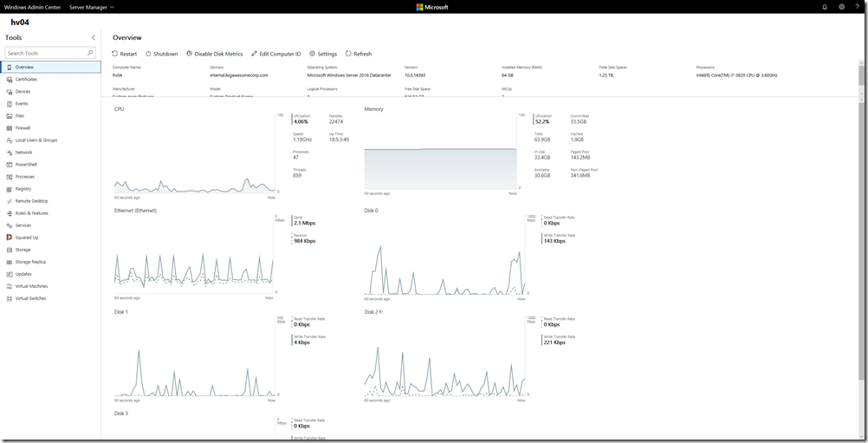868x443 pixels.
Task: Select the Overview menu item
Action: [51, 67]
